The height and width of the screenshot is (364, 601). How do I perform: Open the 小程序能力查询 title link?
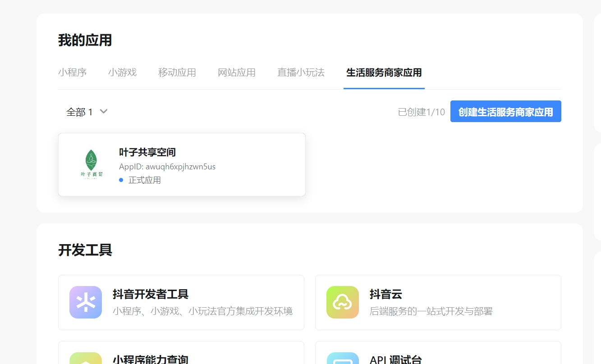coord(150,359)
